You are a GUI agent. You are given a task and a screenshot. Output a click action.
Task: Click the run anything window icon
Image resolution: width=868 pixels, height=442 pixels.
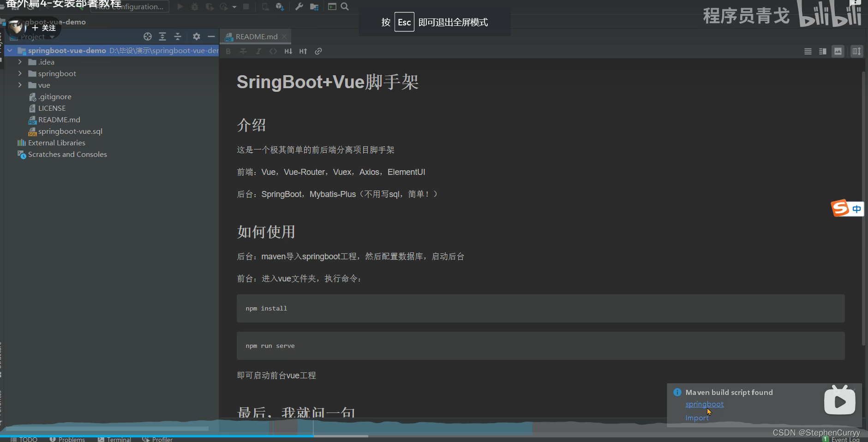click(332, 6)
